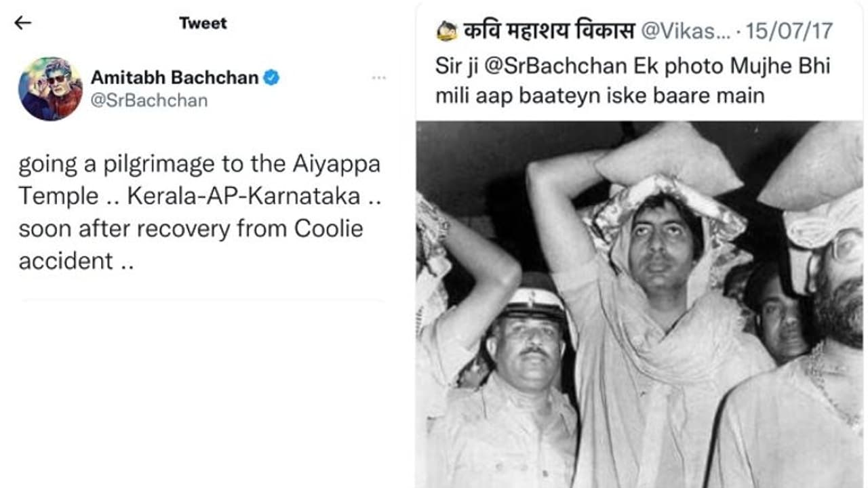868x488 pixels.
Task: Open Amitabh Bachchan's profile picture
Action: coord(50,89)
